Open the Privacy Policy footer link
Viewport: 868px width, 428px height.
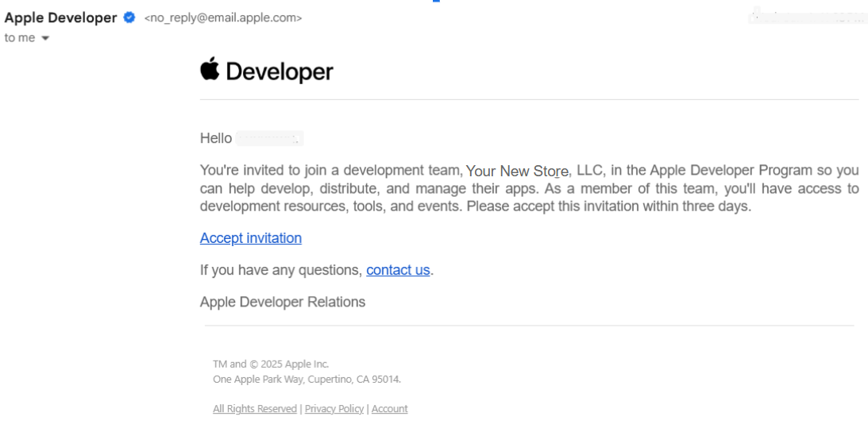[x=334, y=409]
